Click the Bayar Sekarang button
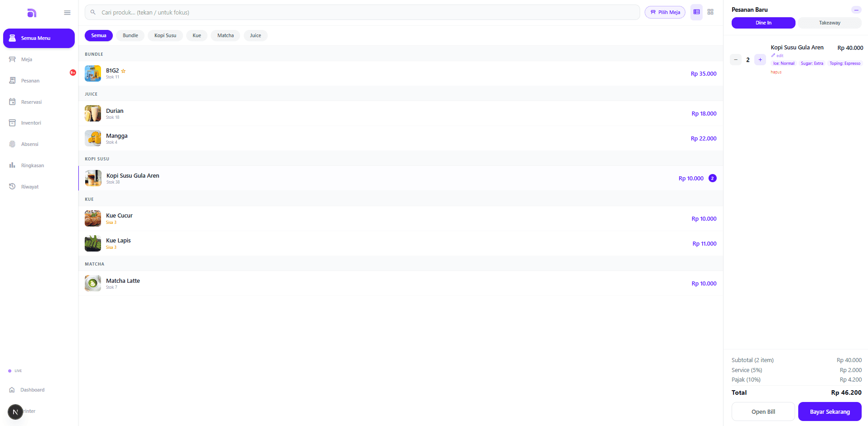This screenshot has width=868, height=426. (830, 411)
